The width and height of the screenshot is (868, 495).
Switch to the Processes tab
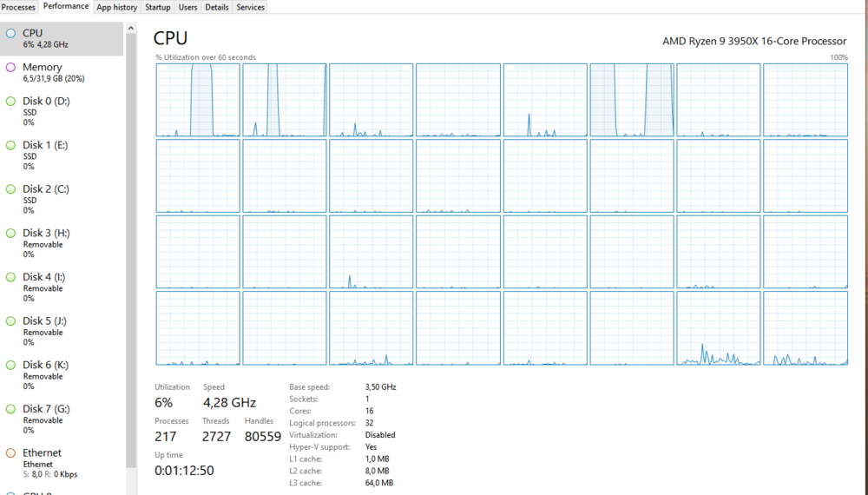point(18,7)
